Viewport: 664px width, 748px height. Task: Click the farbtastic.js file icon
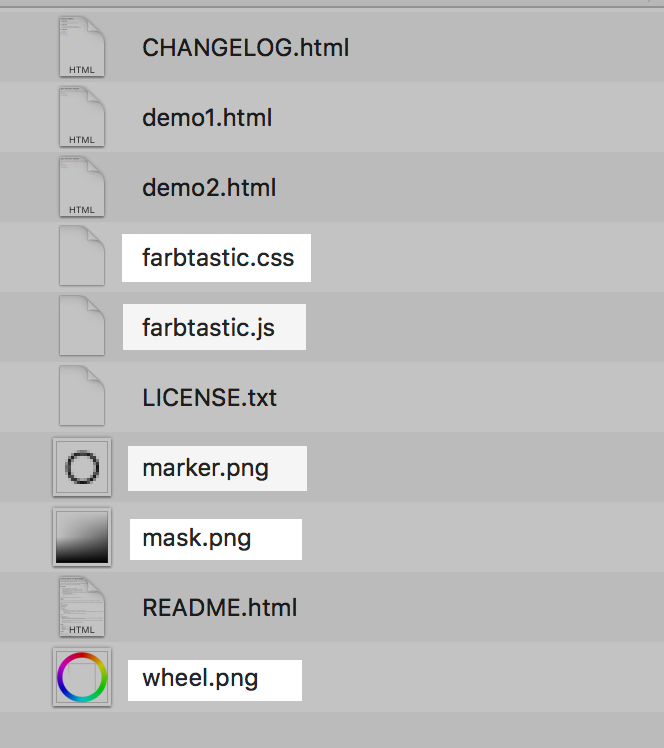click(82, 326)
